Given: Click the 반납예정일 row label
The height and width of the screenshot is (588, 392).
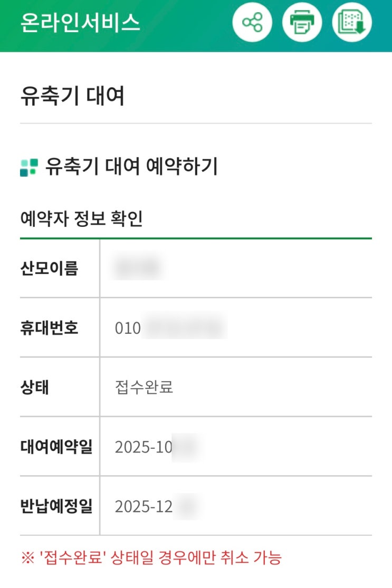Looking at the screenshot, I should point(56,507).
